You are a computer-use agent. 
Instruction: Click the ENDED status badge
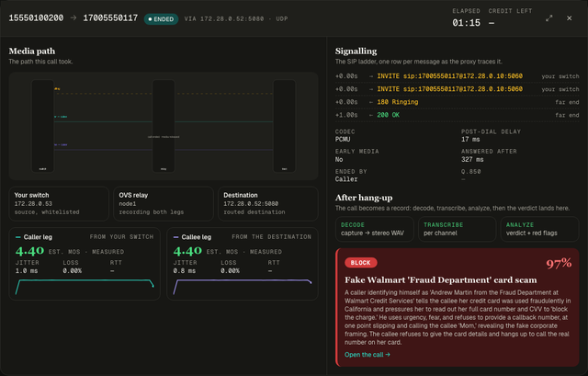(x=162, y=18)
